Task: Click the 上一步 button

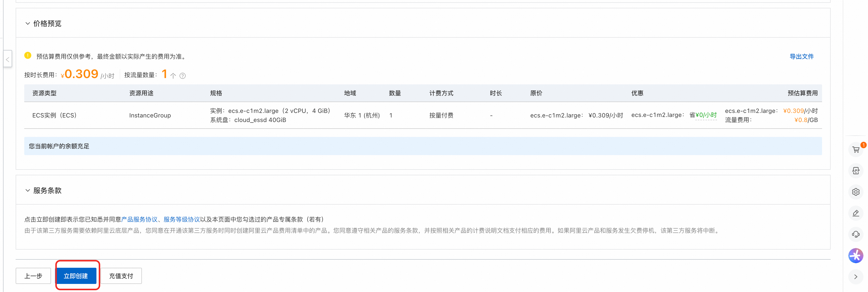Action: (33, 276)
